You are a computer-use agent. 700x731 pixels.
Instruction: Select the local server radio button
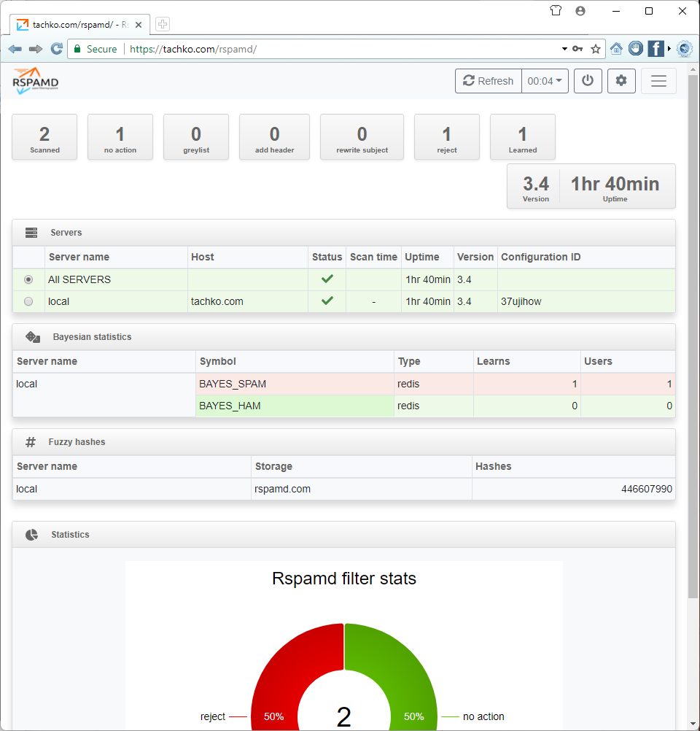pos(28,301)
